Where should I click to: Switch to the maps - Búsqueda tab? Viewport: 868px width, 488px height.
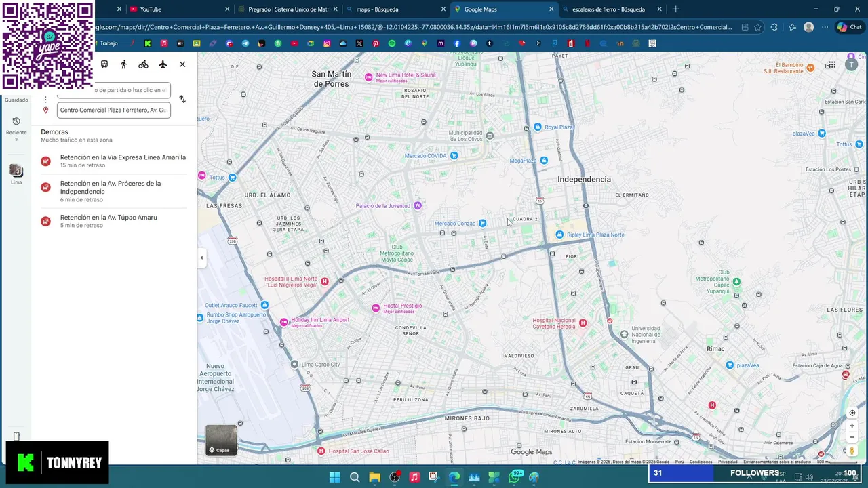(x=395, y=9)
